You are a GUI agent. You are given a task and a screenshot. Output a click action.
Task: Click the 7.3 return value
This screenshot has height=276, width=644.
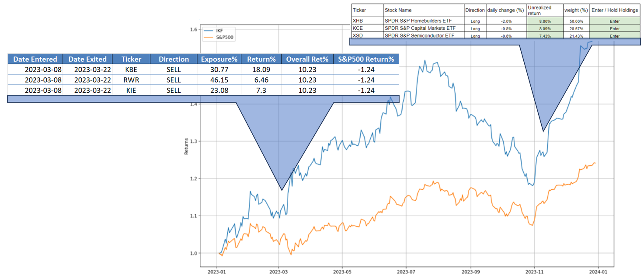click(261, 90)
